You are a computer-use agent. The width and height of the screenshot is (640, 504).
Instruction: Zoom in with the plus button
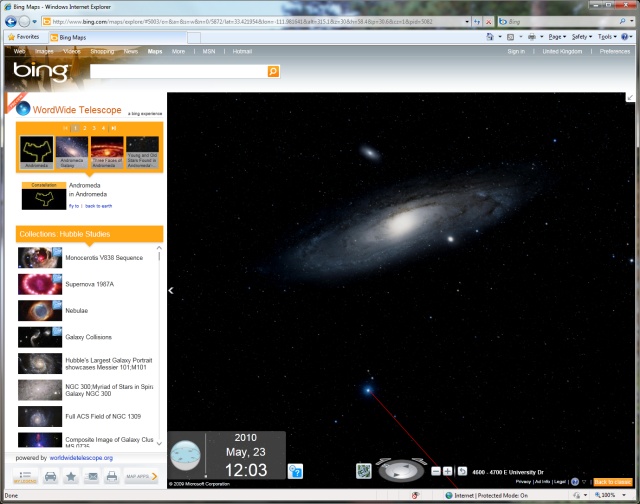point(447,471)
